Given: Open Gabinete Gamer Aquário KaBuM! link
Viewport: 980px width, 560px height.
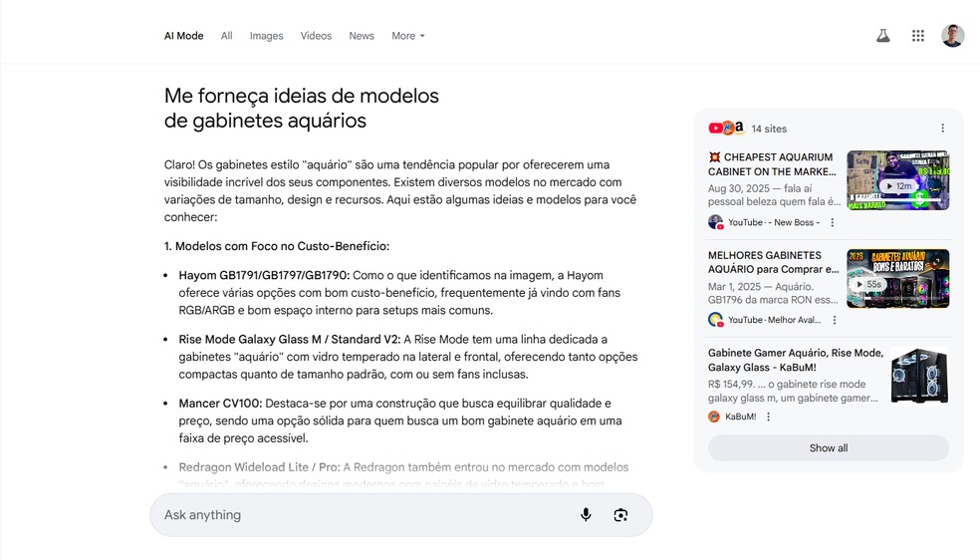Looking at the screenshot, I should pyautogui.click(x=796, y=360).
